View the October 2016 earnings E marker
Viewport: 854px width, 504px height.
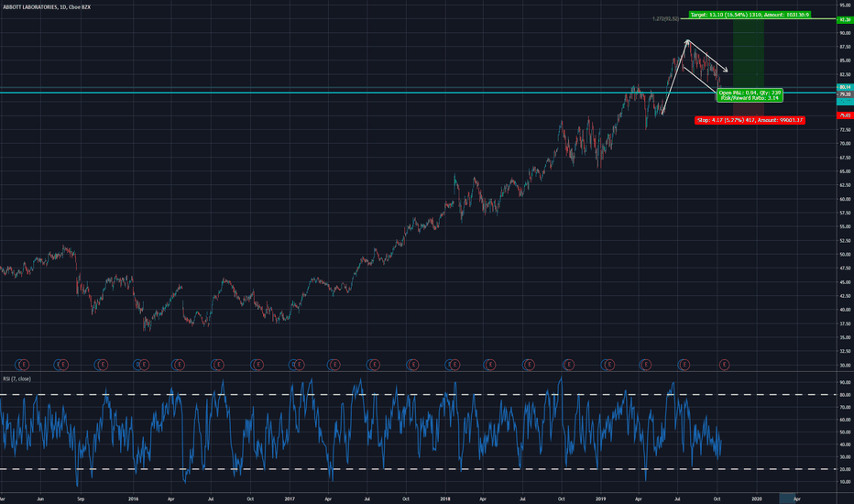[258, 365]
